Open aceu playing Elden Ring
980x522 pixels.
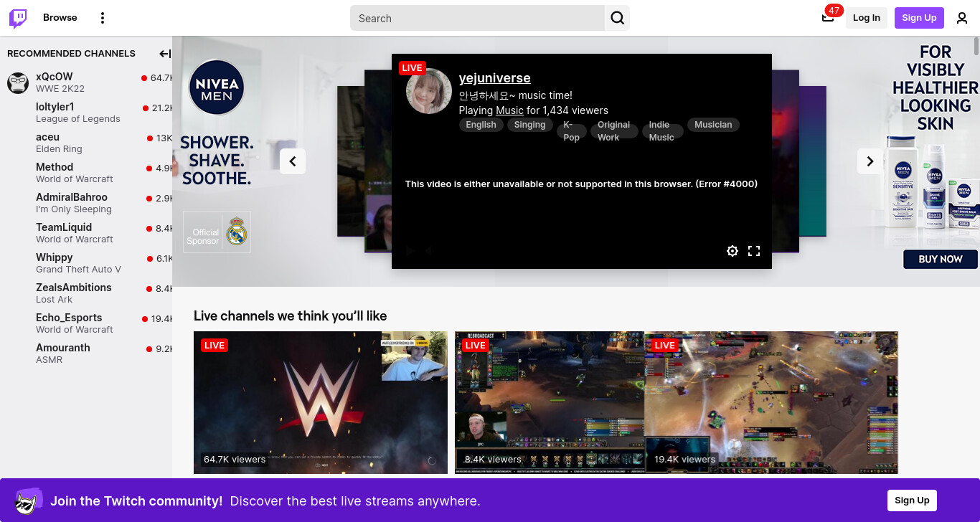(x=86, y=143)
